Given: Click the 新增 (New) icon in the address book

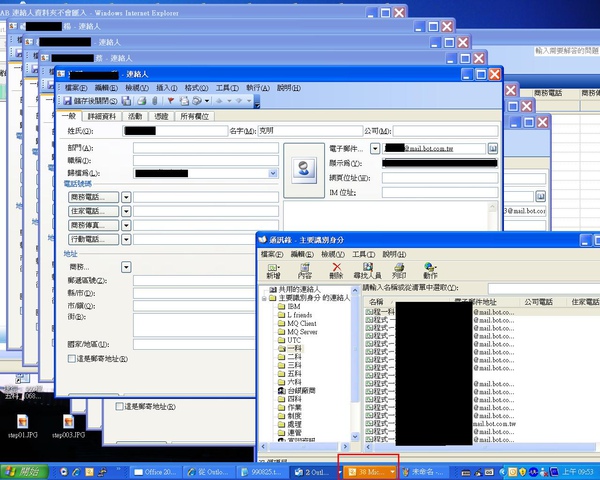Looking at the screenshot, I should coord(273,271).
